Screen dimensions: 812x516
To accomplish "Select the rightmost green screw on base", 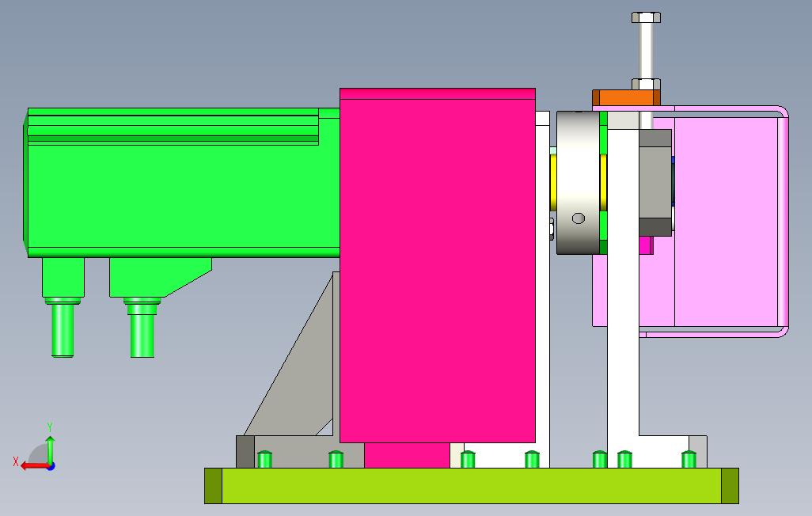I will pyautogui.click(x=689, y=459).
